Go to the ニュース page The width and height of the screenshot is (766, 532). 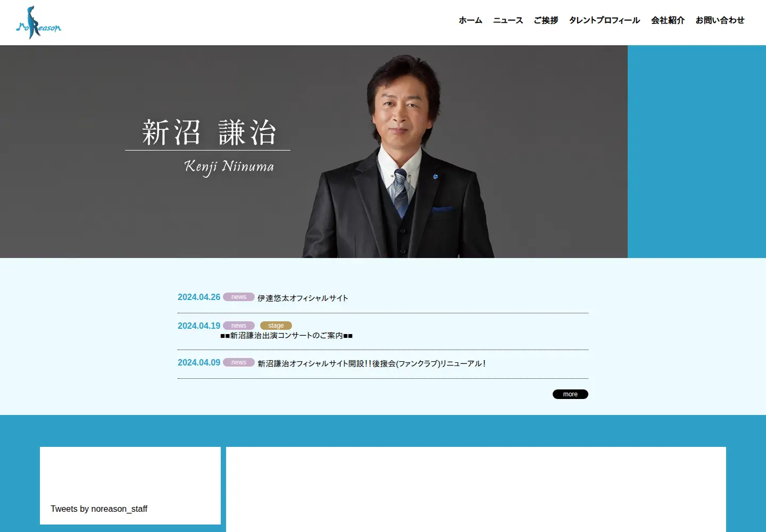point(508,20)
